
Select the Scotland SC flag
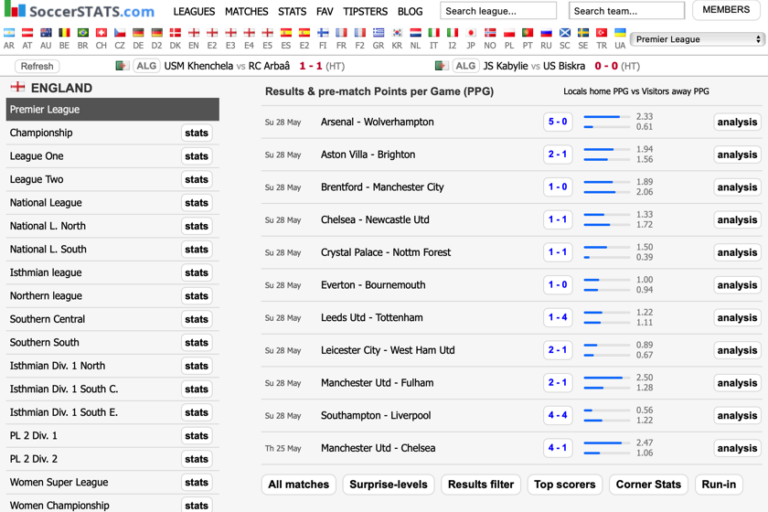565,33
